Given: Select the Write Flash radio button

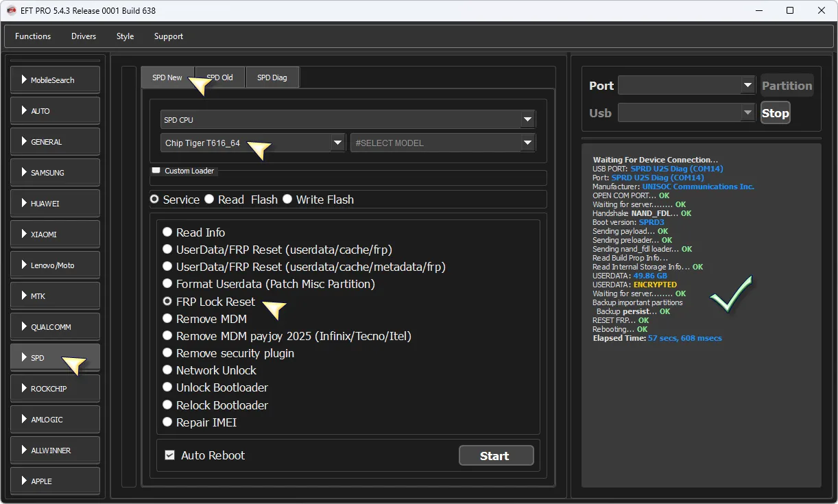Looking at the screenshot, I should point(287,200).
